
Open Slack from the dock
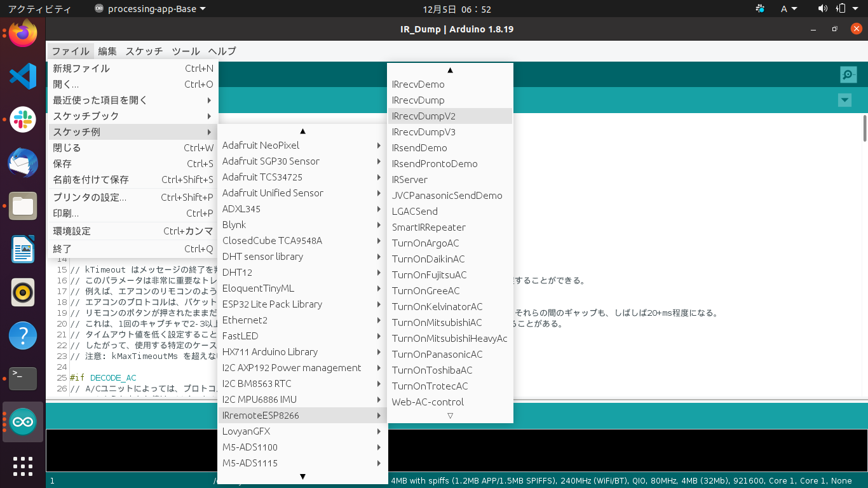point(23,119)
